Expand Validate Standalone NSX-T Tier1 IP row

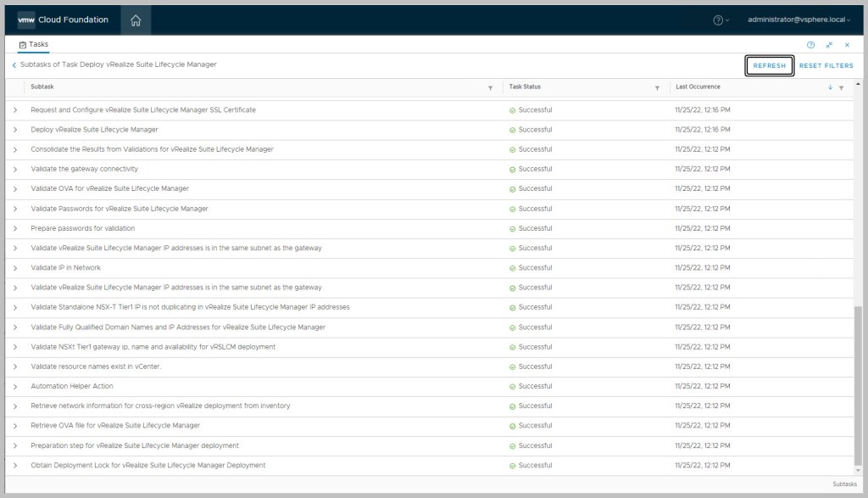point(15,307)
